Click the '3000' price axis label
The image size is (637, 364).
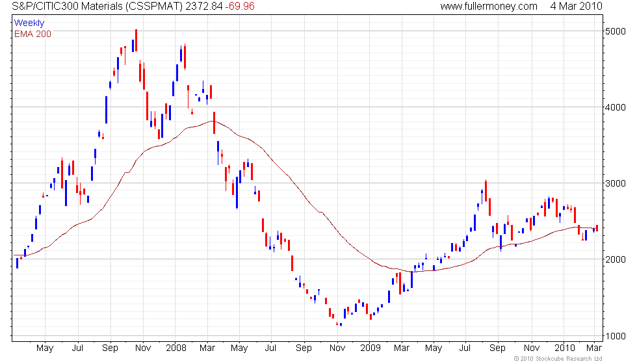pyautogui.click(x=615, y=183)
